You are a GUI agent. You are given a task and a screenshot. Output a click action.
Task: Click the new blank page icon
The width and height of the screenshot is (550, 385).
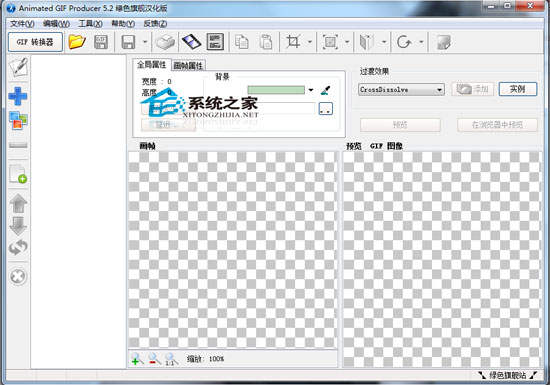tap(18, 174)
